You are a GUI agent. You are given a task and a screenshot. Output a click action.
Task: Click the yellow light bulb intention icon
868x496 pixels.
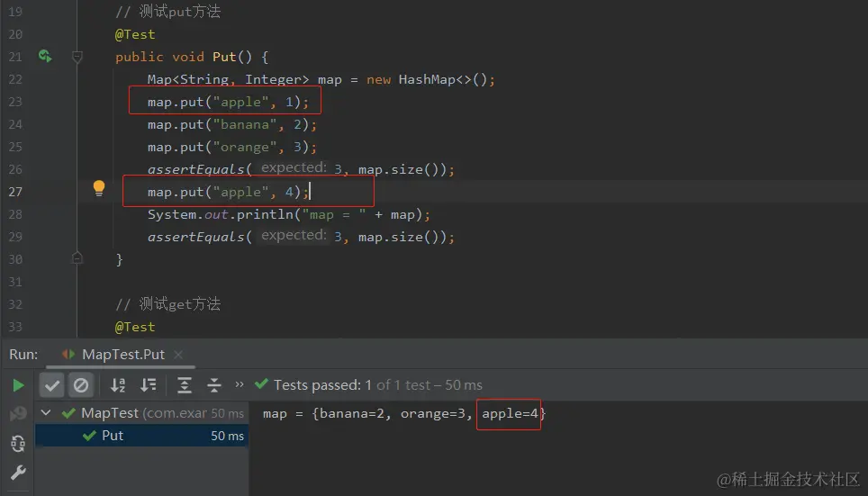point(98,188)
